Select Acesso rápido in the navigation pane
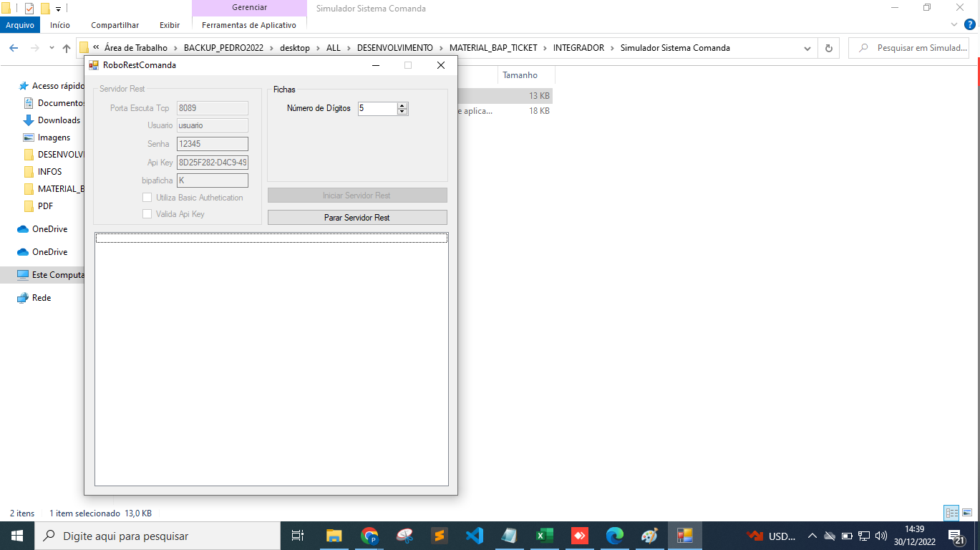This screenshot has height=550, width=980. 58,86
